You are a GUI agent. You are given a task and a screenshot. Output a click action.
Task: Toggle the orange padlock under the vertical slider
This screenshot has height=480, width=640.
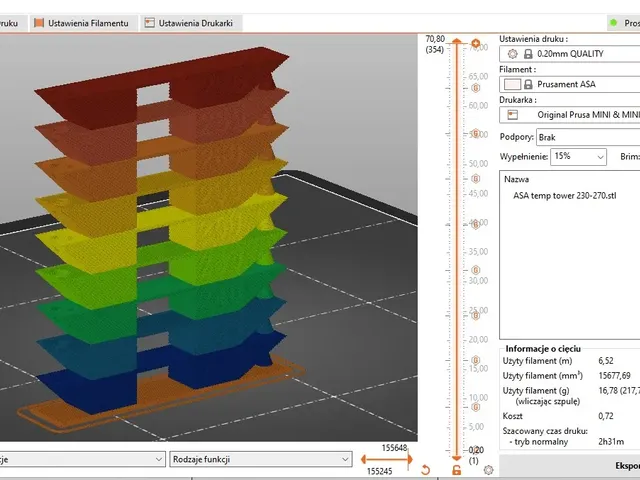click(x=457, y=470)
